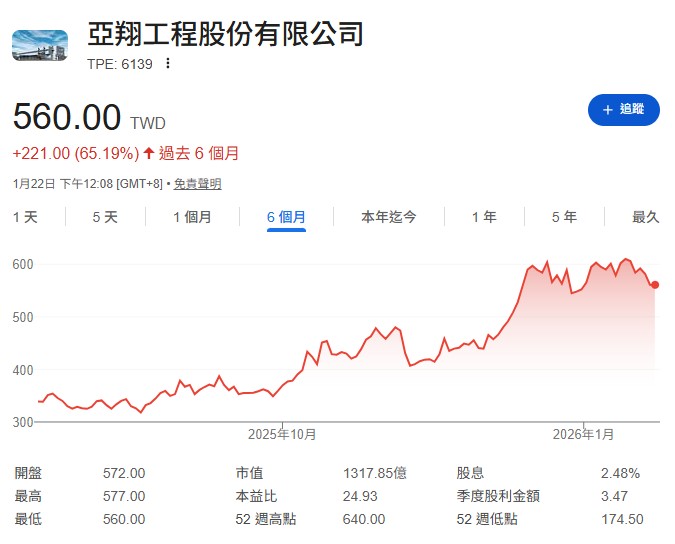
Task: Click the 2025年10月 axis label
Action: 282,434
